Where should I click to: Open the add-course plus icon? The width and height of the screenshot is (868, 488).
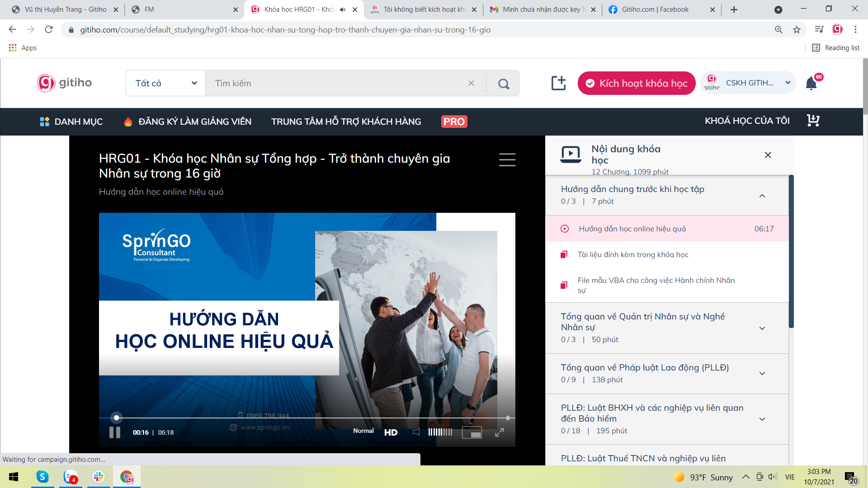tap(559, 83)
